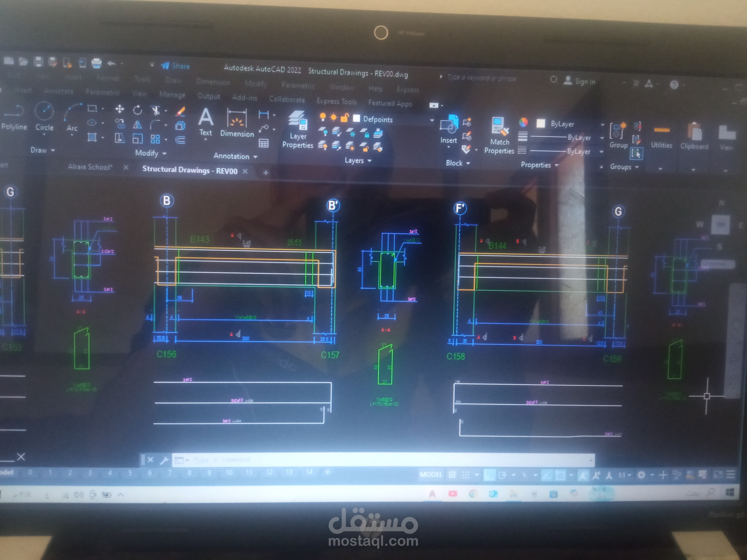This screenshot has width=747, height=560.
Task: Add new drawing tab with plus button
Action: [x=266, y=173]
